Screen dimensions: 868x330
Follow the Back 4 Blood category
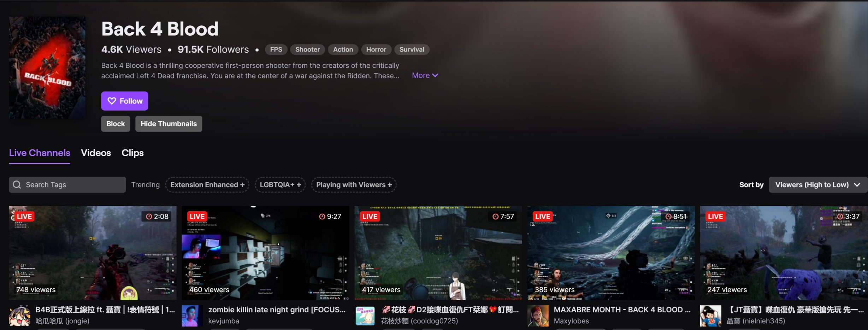(x=124, y=101)
